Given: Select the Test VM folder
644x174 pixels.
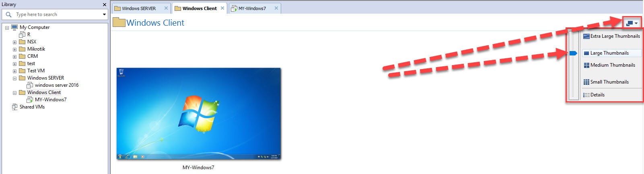Looking at the screenshot, I should click(x=36, y=71).
